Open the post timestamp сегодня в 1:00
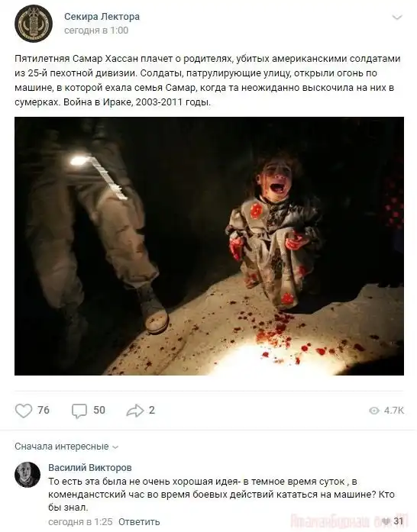Screen dimensions: 417x532 pos(96,31)
